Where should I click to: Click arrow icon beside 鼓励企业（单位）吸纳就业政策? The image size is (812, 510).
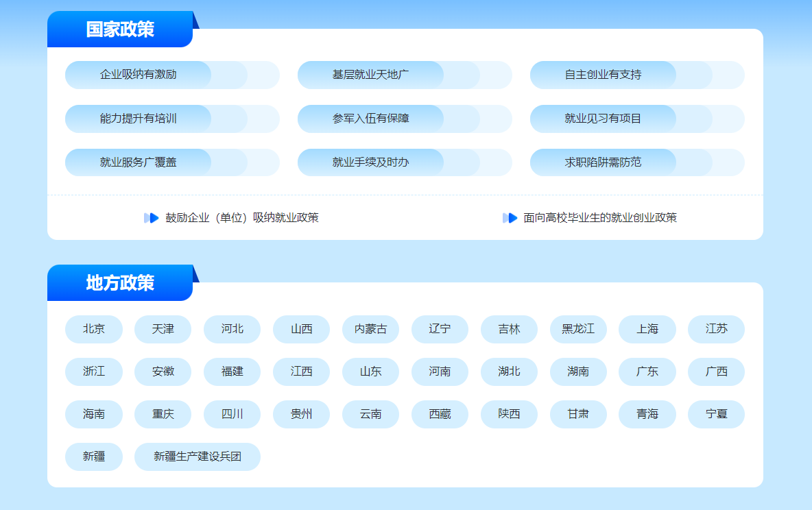[152, 218]
